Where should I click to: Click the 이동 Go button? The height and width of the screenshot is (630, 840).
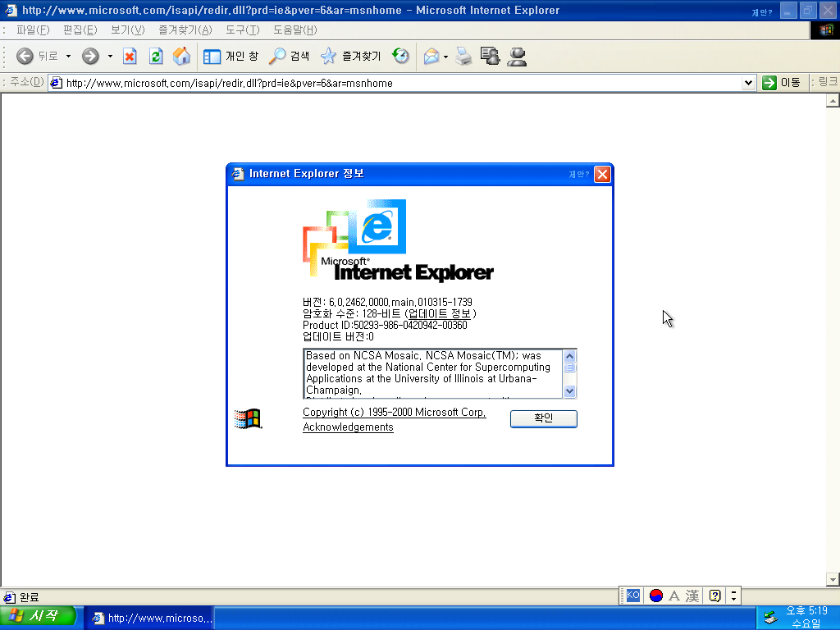click(782, 83)
